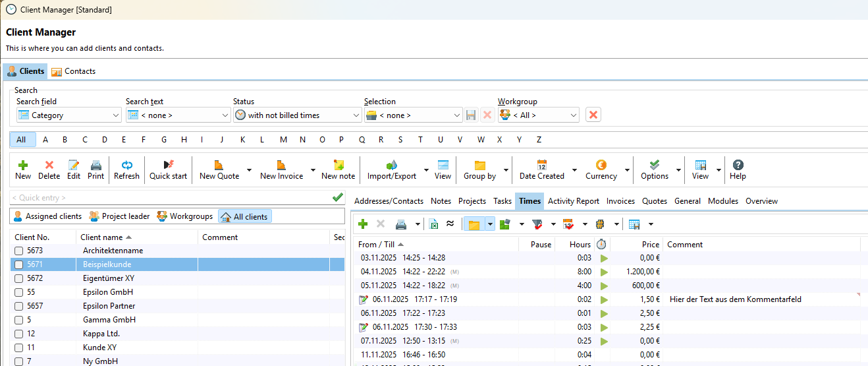This screenshot has height=366, width=868.
Task: Show Assigned clients list
Action: (47, 216)
